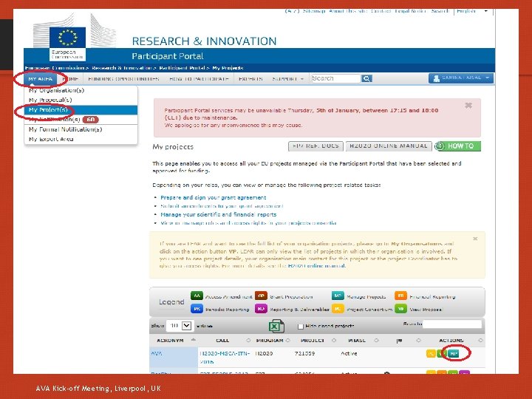The width and height of the screenshot is (532, 399).
Task: Click the Active phase cell for AVA
Action: (x=349, y=353)
